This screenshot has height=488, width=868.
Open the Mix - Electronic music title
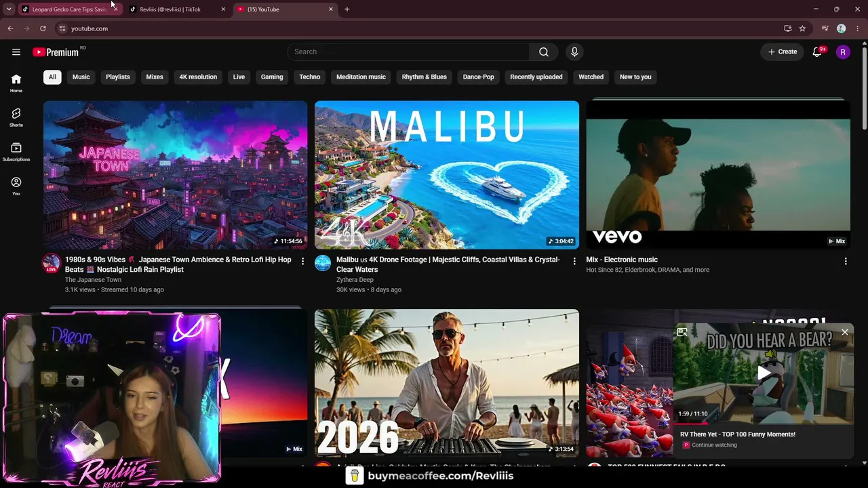tap(622, 260)
